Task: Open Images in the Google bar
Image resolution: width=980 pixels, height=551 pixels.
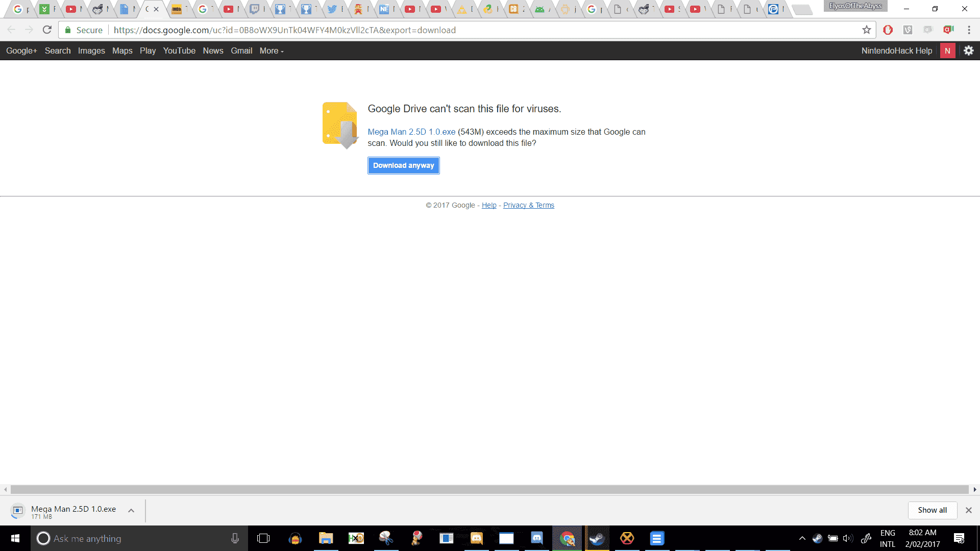Action: 91,51
